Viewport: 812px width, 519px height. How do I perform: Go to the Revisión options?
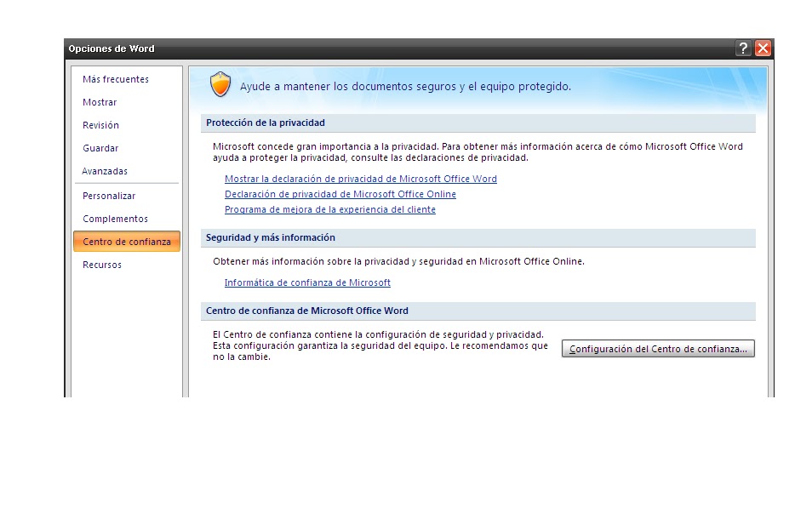pyautogui.click(x=100, y=125)
